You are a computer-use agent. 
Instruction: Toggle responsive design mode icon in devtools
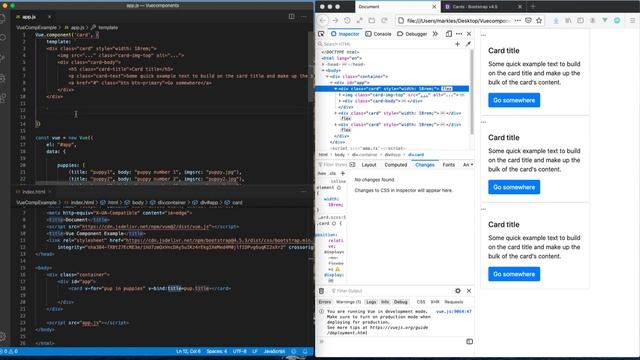449,34
